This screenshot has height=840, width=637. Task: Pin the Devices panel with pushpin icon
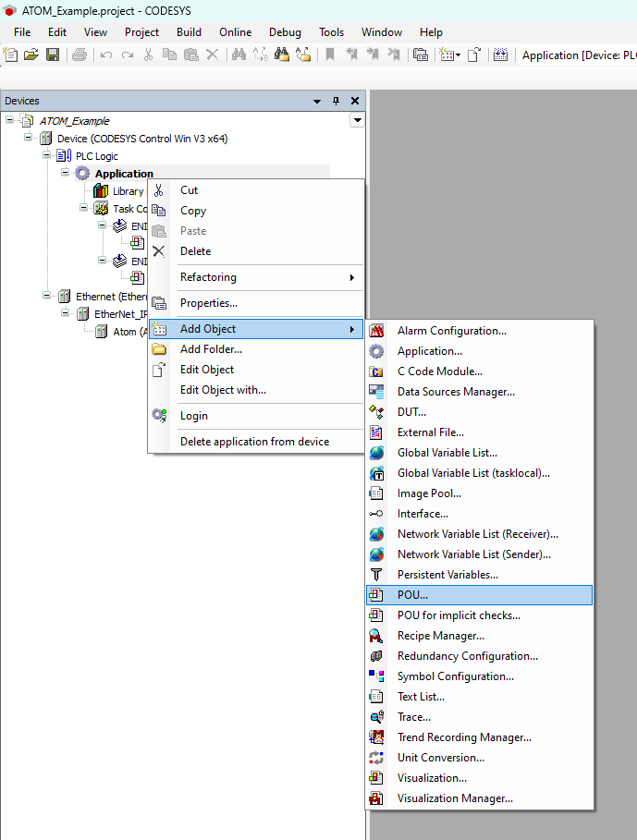tap(336, 101)
